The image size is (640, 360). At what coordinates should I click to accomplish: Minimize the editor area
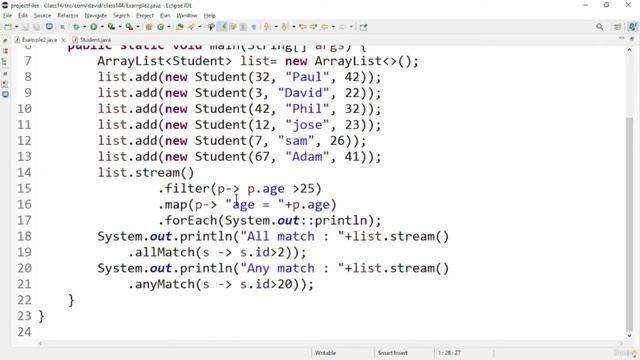coord(621,38)
